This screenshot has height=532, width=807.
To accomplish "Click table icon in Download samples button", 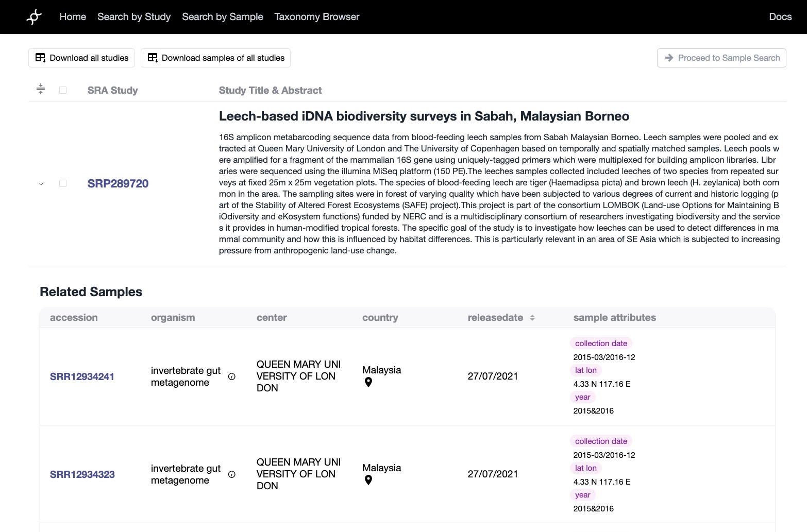I will click(153, 58).
